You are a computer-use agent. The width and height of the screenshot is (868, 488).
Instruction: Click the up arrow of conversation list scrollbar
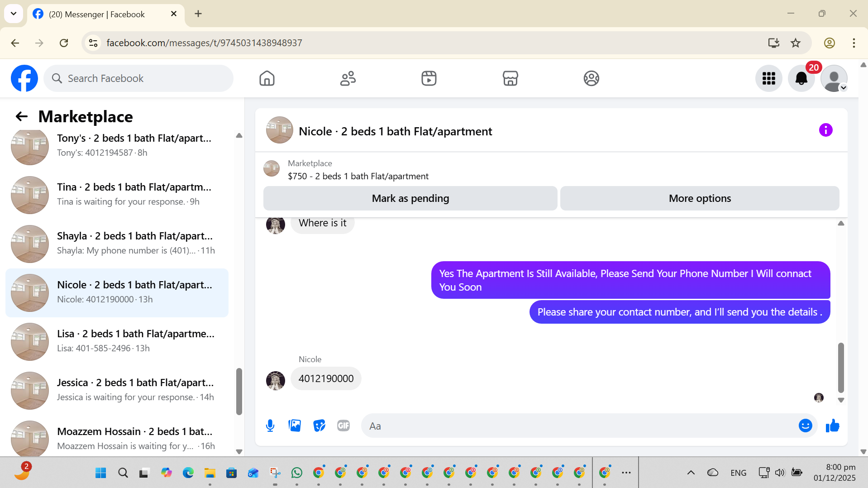[239, 135]
